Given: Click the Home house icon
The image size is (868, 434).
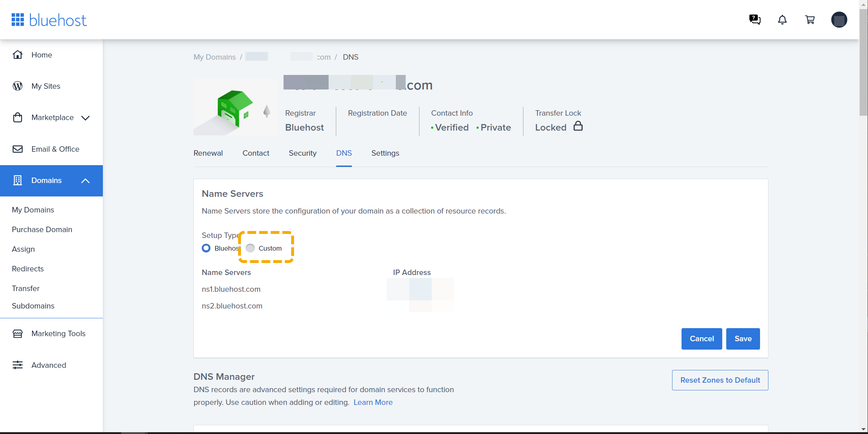Looking at the screenshot, I should (17, 55).
